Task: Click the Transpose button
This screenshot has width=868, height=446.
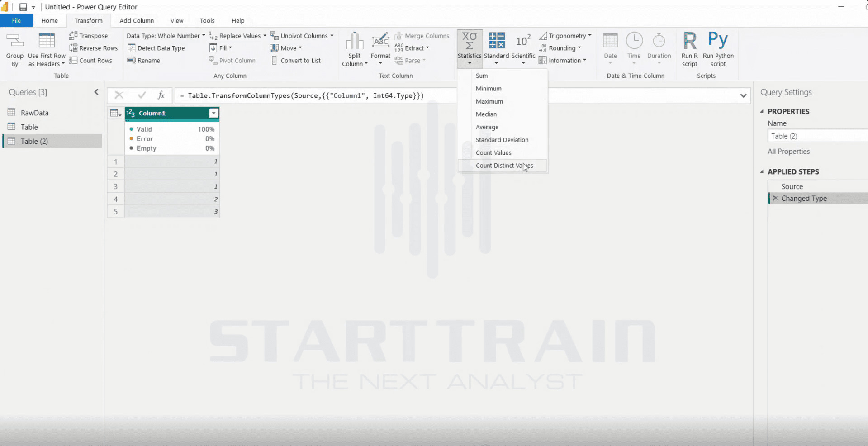Action: pyautogui.click(x=89, y=36)
